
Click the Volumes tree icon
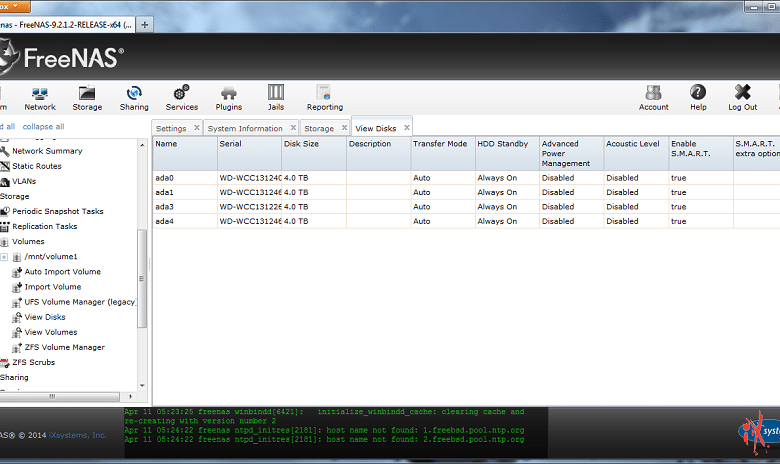click(x=5, y=242)
